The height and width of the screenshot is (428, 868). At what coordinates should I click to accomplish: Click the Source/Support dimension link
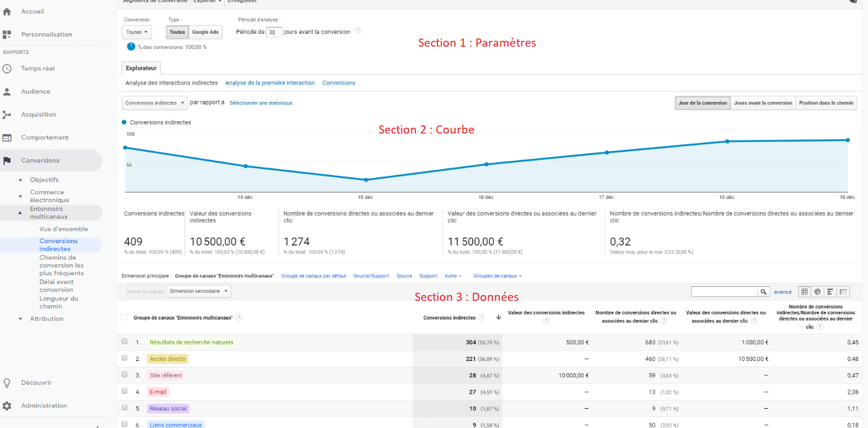click(371, 276)
